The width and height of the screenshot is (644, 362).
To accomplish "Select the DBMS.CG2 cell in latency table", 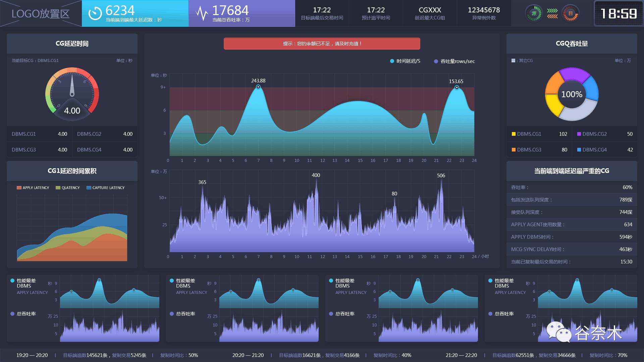I will pyautogui.click(x=105, y=134).
